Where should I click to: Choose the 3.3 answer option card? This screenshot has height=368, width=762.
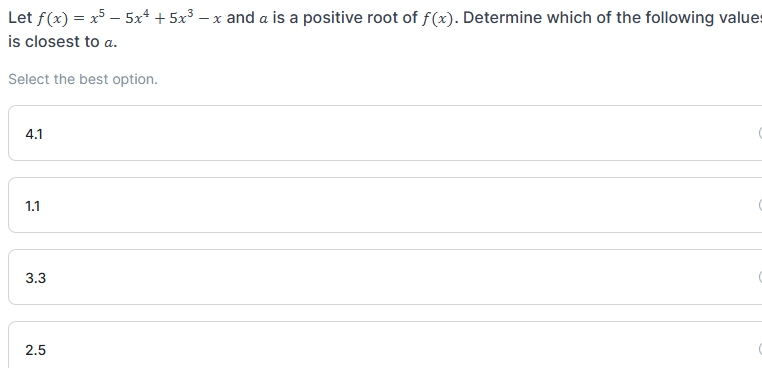pos(385,277)
